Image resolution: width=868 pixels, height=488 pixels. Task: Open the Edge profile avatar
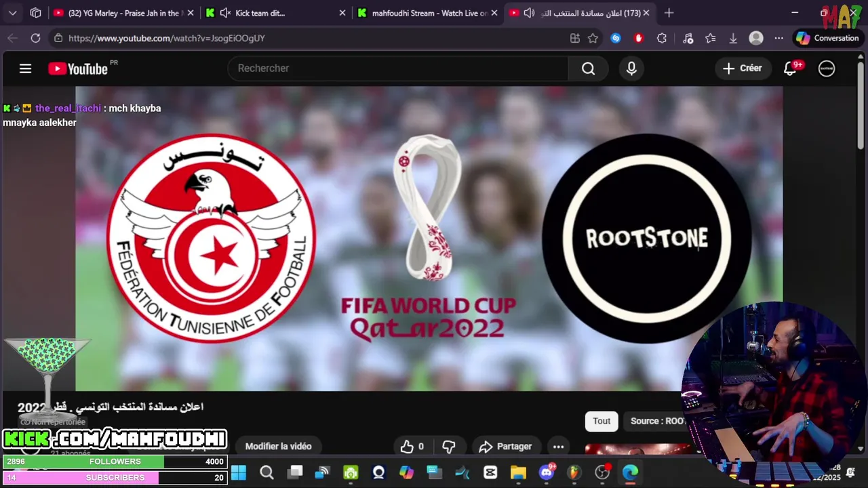(756, 39)
